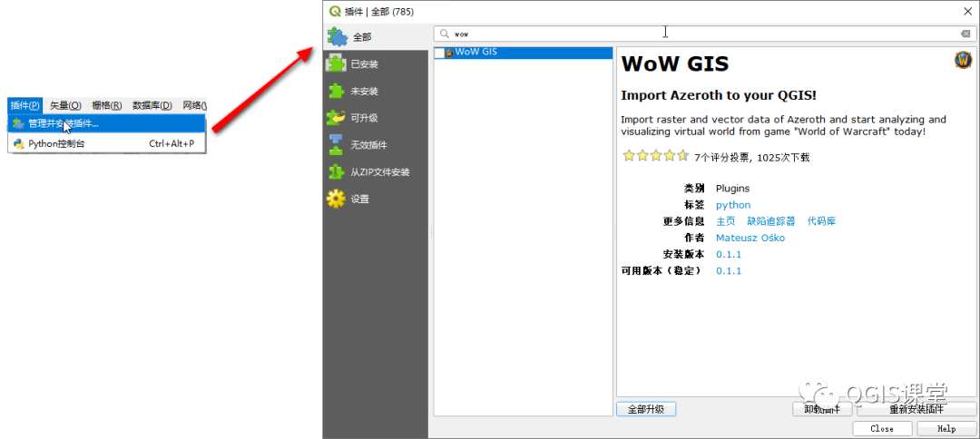The image size is (980, 439).
Task: Click the blue puzzle icon for 全部
Action: tap(338, 37)
